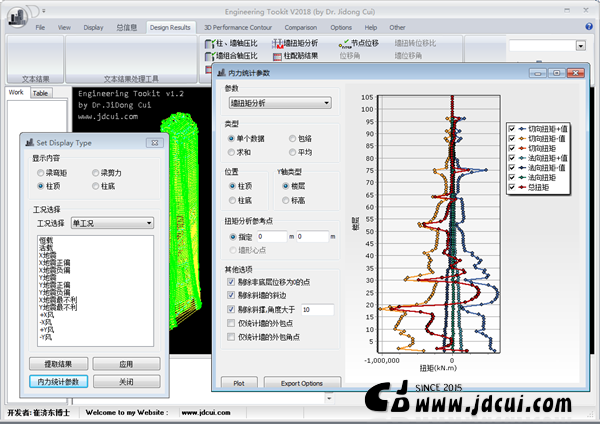
Task: Select +X风 in load case list
Action: 47,315
